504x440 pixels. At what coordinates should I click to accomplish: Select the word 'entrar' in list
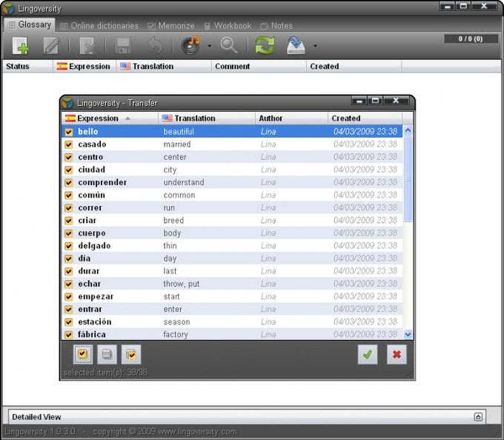click(90, 310)
